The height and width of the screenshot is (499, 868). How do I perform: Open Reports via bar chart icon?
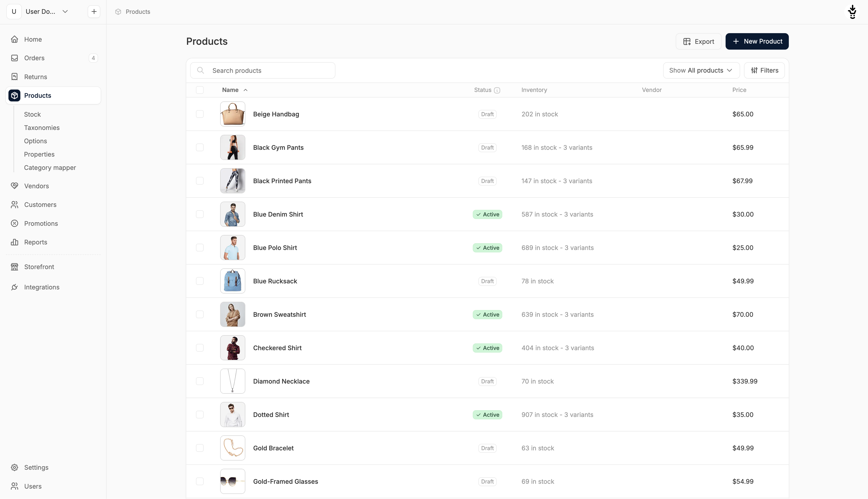click(14, 242)
